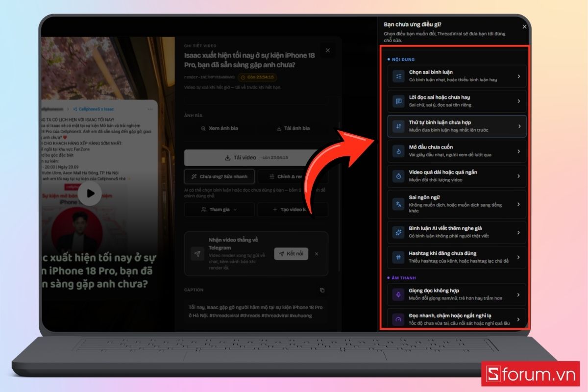Click the Xem ảnh bìa button
Viewport: 588px width, 392px height.
(220, 128)
